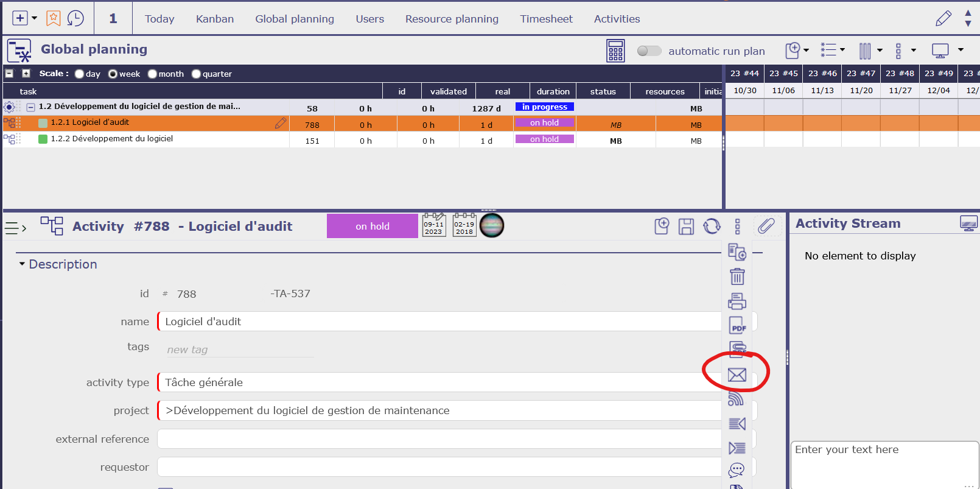Click the purple on hold status button
Screen dimensions: 980x489
pyautogui.click(x=372, y=226)
